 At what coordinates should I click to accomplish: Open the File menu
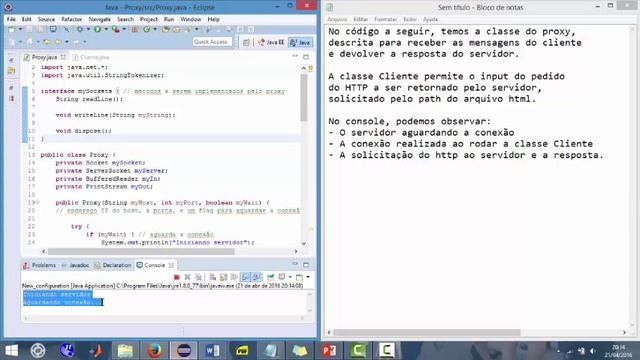[x=11, y=19]
